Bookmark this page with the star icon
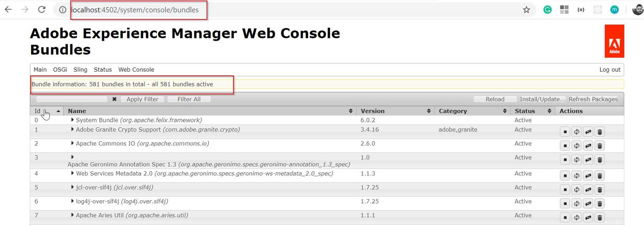644x226 pixels. point(526,10)
